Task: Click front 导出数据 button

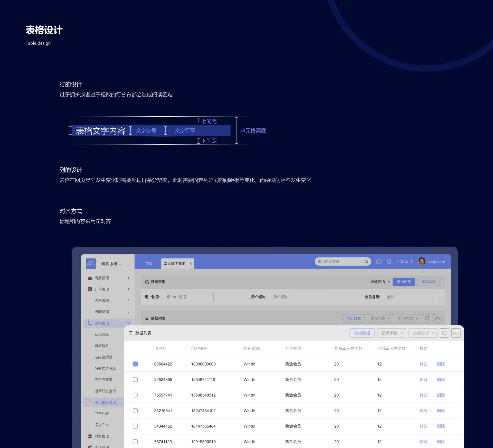Action: 362,333
